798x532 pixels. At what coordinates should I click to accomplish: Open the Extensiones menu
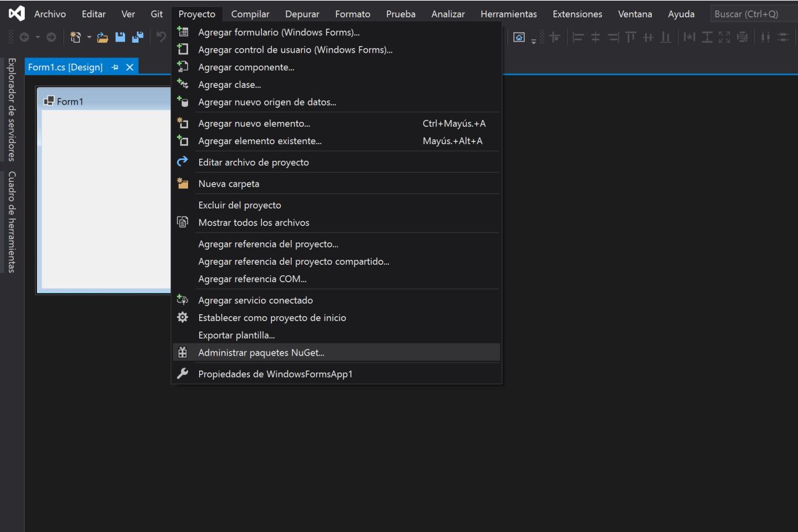[577, 14]
